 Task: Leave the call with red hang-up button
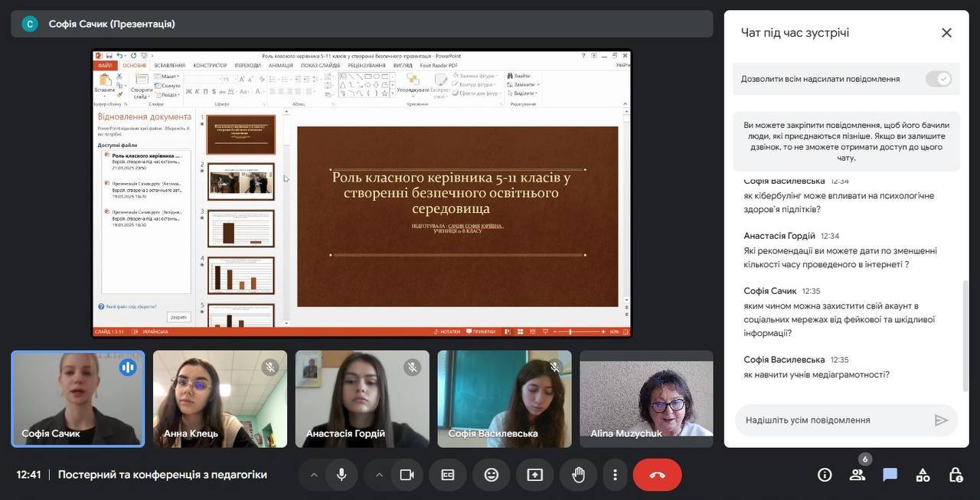click(x=657, y=475)
